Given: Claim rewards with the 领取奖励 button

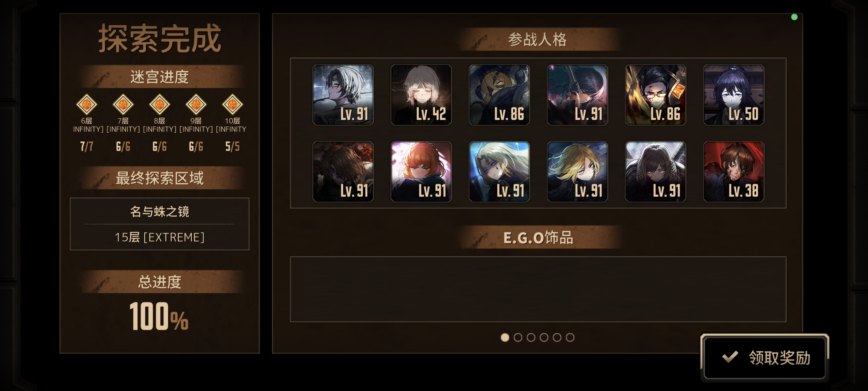Looking at the screenshot, I should (x=765, y=358).
